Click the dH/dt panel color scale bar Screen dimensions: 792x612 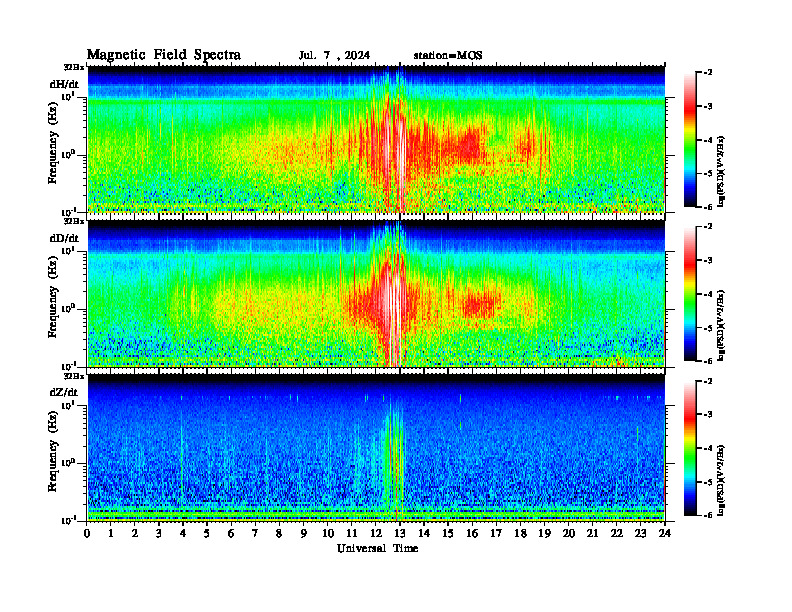(x=690, y=140)
